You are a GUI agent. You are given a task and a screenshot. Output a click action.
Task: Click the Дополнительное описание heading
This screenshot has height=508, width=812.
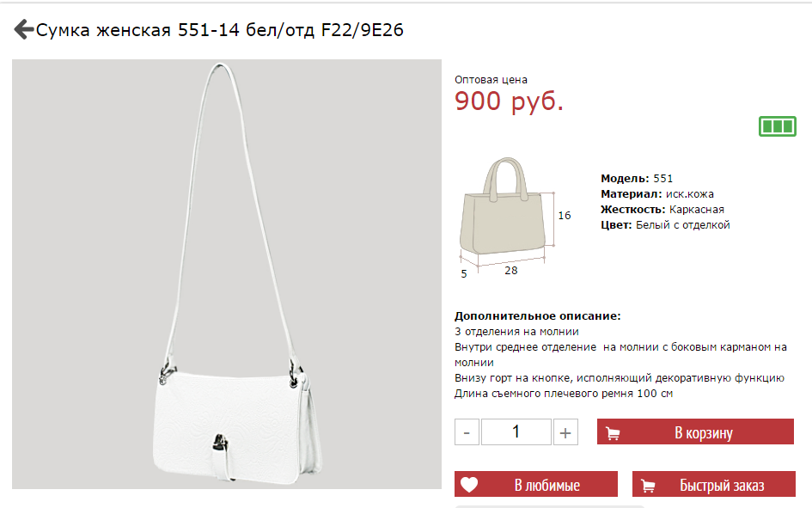click(x=538, y=315)
